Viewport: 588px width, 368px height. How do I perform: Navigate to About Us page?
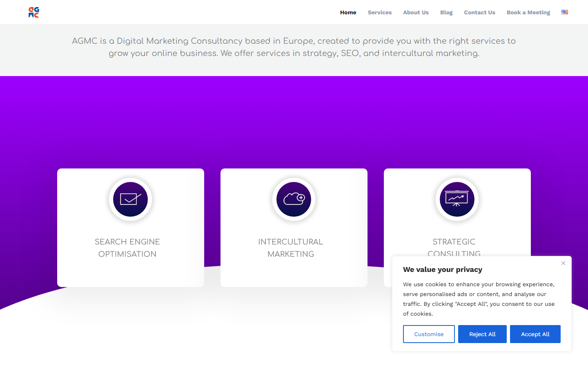point(416,12)
